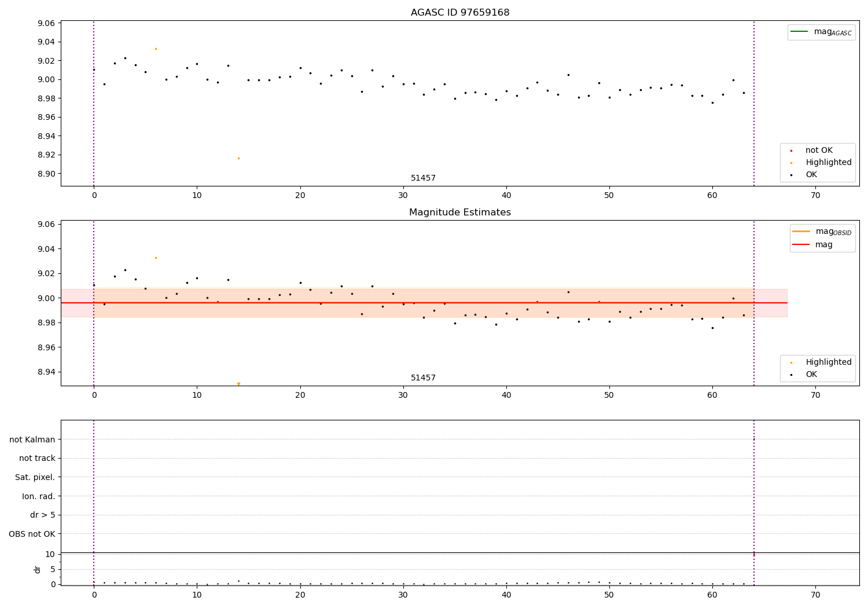Click the 9.06 tick label in top plot
Image resolution: width=868 pixels, height=608 pixels.
(x=46, y=23)
